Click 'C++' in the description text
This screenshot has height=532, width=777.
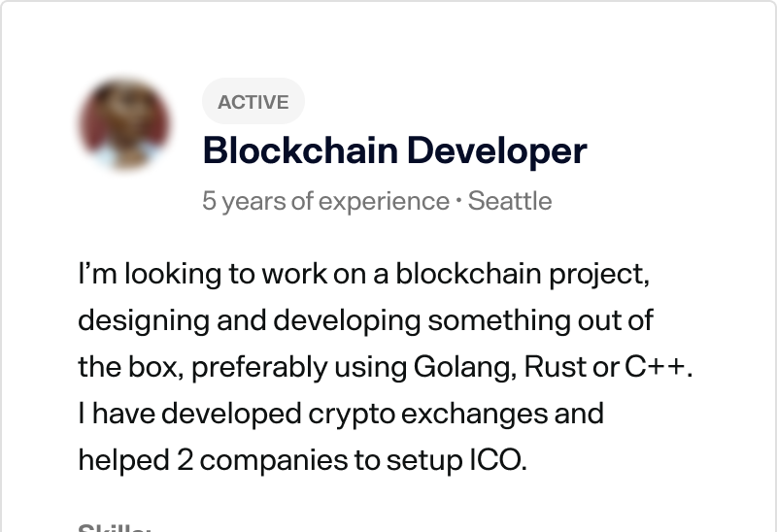[x=654, y=367]
